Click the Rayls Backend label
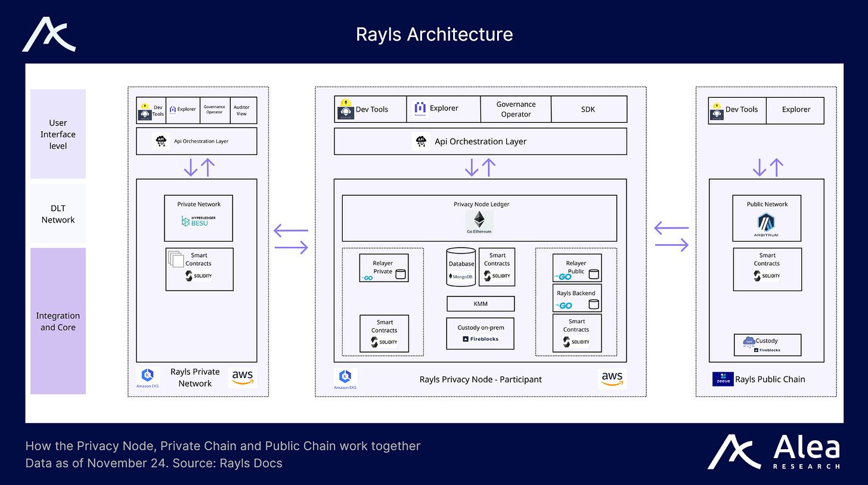The height and width of the screenshot is (485, 868). (576, 293)
